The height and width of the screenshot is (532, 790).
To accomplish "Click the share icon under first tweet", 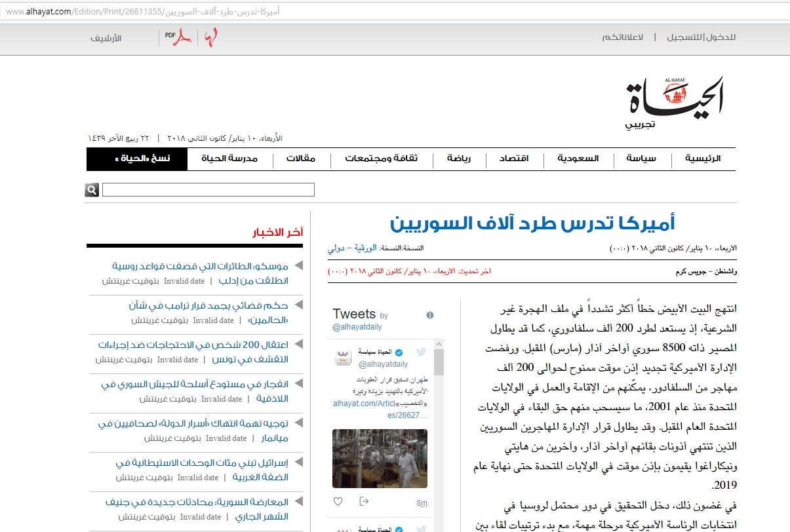I will tap(365, 502).
